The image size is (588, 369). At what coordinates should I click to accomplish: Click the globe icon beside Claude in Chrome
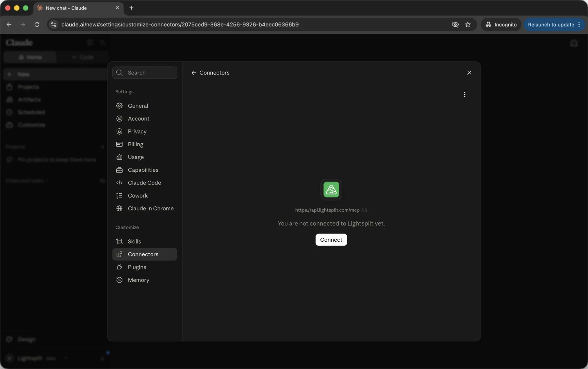[x=119, y=208]
